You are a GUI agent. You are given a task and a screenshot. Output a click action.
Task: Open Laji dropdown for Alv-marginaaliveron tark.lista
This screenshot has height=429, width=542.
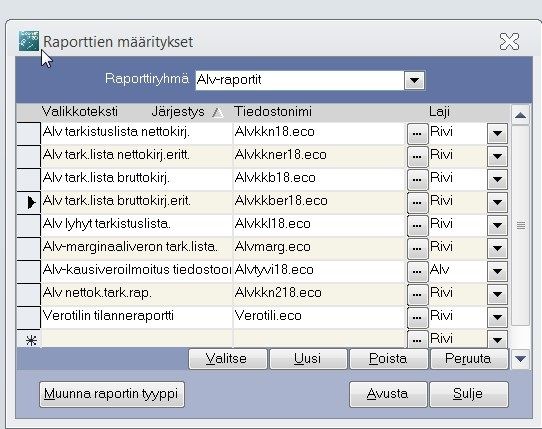497,248
